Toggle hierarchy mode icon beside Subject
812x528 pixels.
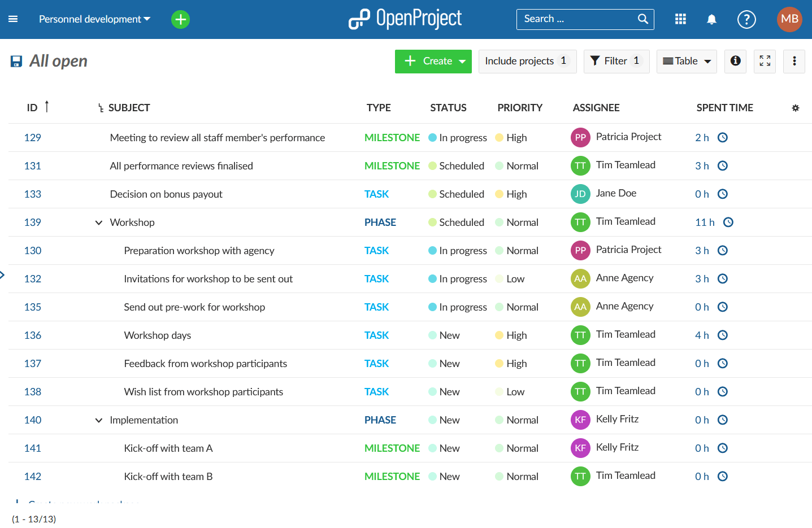(x=101, y=108)
